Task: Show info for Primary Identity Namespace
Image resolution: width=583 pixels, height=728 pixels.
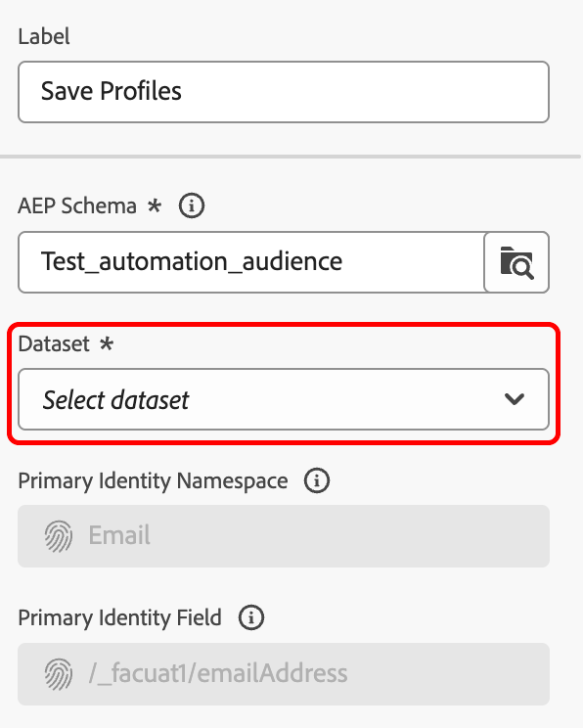Action: [317, 480]
